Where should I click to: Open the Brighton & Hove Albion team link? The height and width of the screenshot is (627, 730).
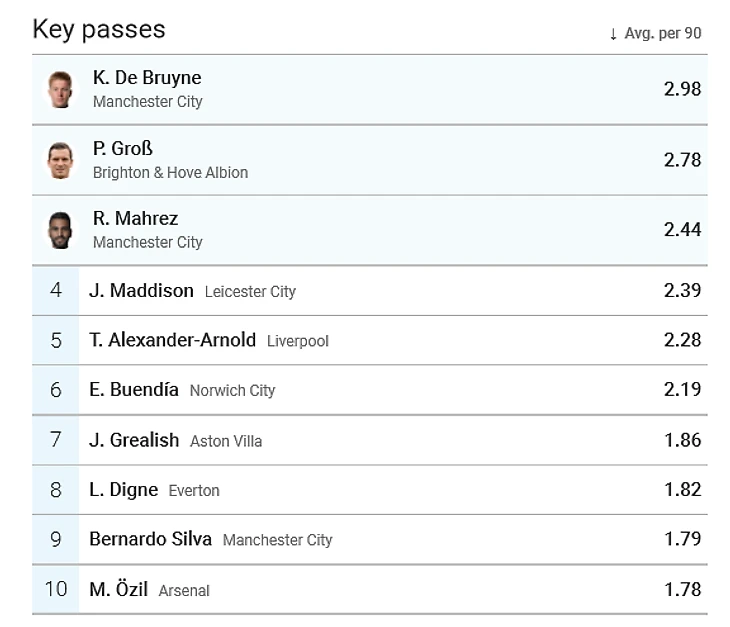(170, 173)
